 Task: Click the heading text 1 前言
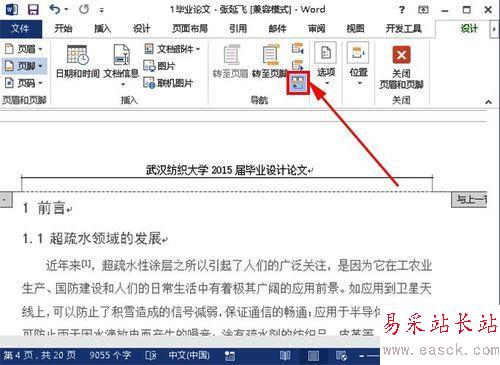click(44, 208)
